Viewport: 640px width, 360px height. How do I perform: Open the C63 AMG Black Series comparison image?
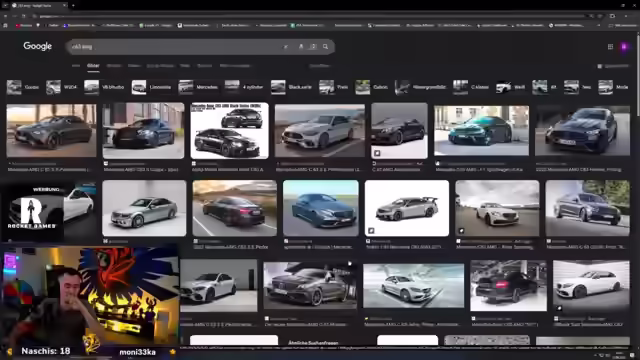pyautogui.click(x=229, y=131)
